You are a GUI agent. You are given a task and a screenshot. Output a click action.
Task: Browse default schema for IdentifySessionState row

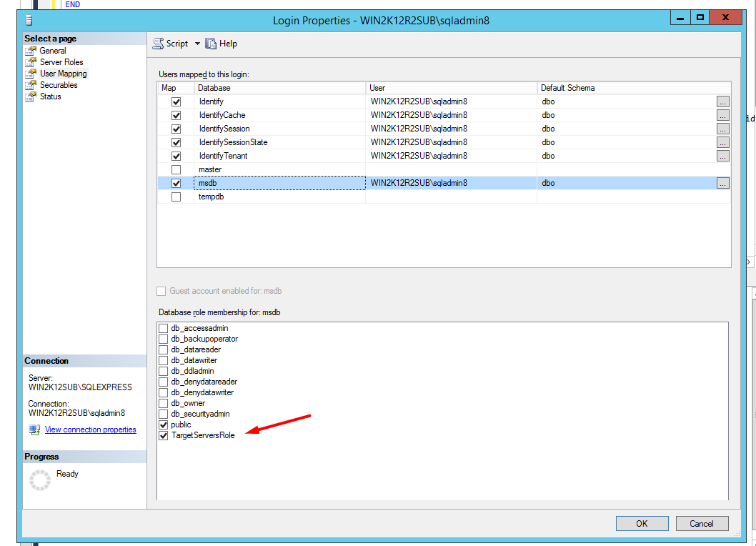click(722, 142)
